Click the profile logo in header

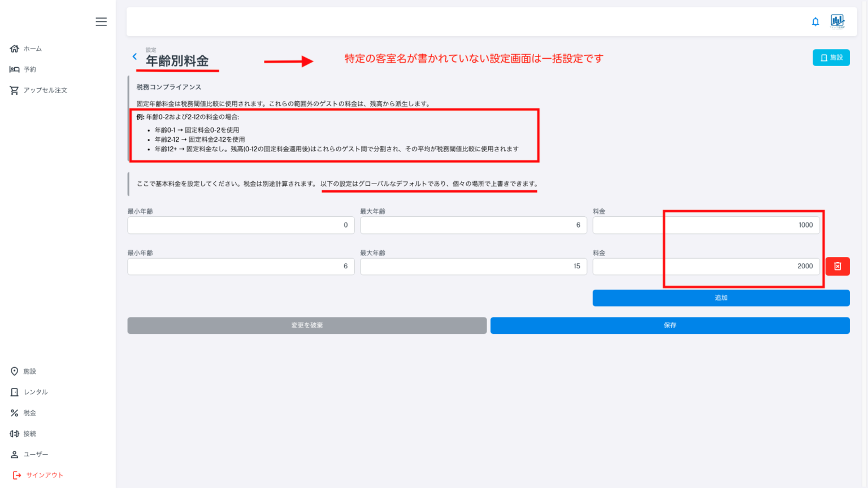(837, 21)
